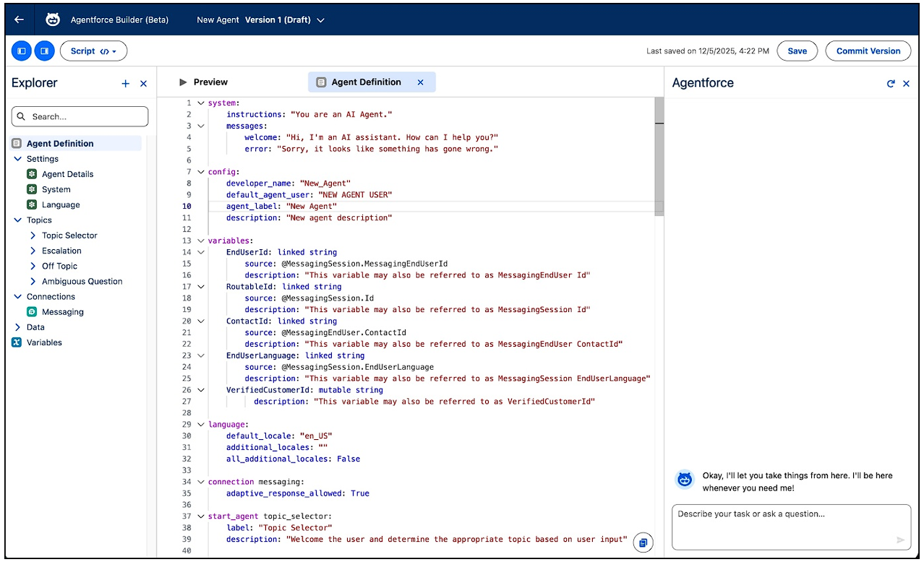Toggle the left panel visibility button
924x562 pixels.
coord(22,51)
